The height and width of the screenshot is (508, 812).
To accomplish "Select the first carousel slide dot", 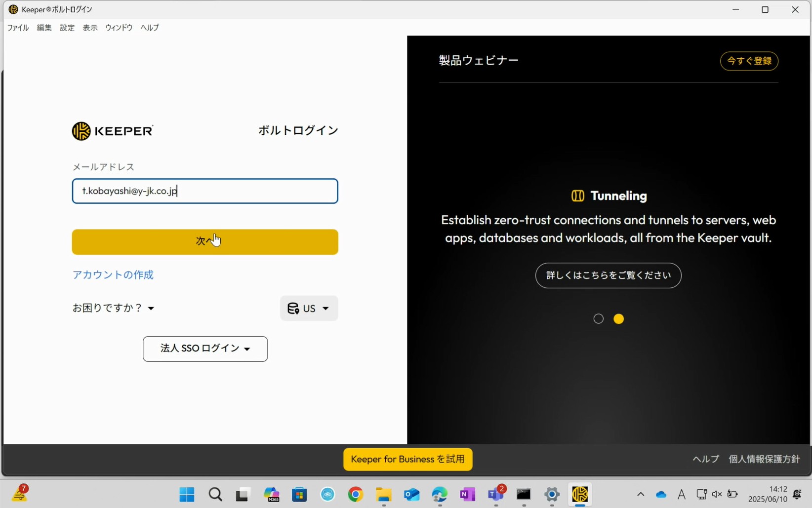I will pyautogui.click(x=598, y=319).
